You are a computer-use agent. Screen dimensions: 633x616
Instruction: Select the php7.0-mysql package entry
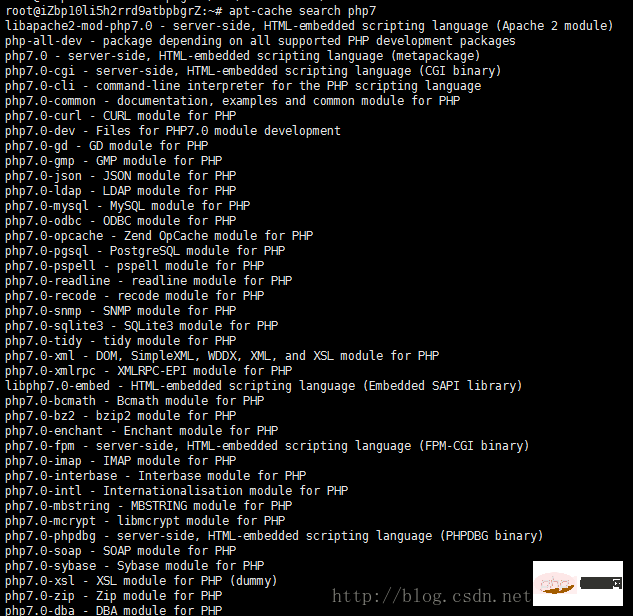(x=128, y=206)
